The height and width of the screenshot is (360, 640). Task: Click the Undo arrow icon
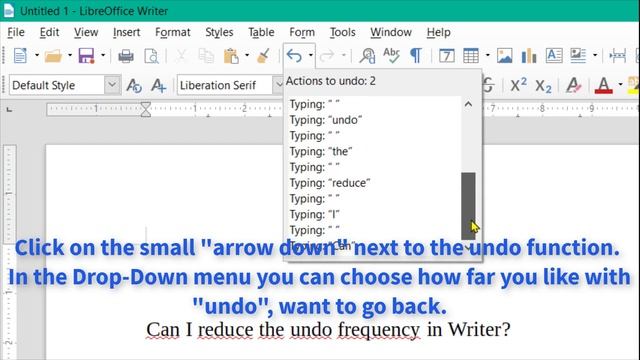pyautogui.click(x=294, y=55)
